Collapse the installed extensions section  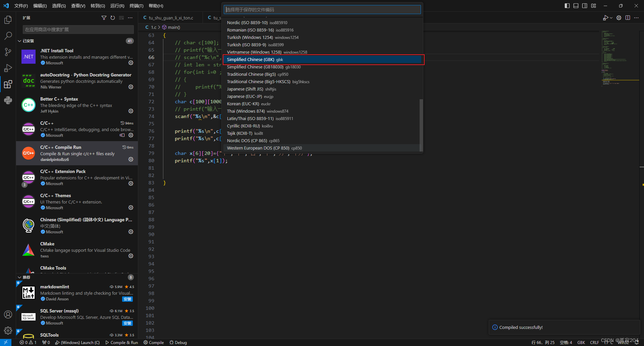tap(19, 41)
